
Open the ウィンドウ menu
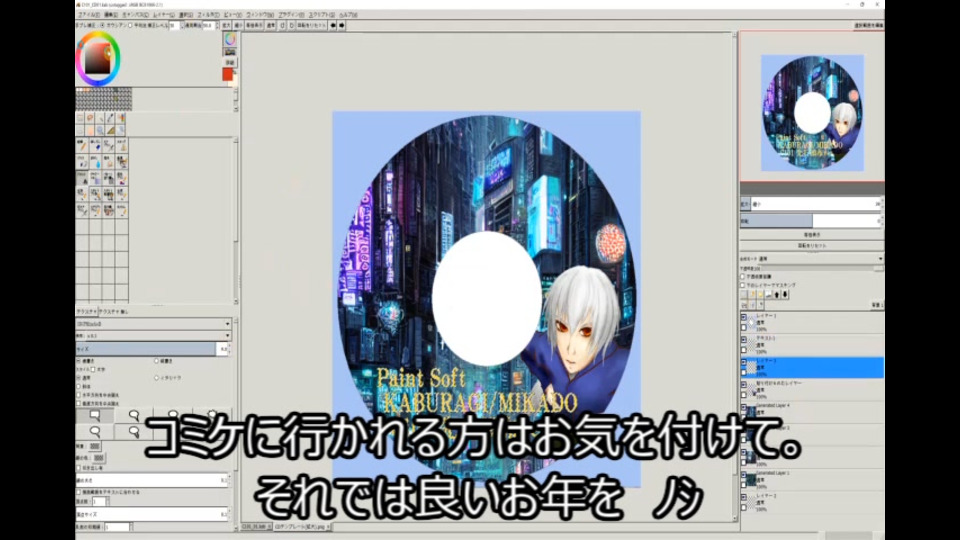[260, 15]
